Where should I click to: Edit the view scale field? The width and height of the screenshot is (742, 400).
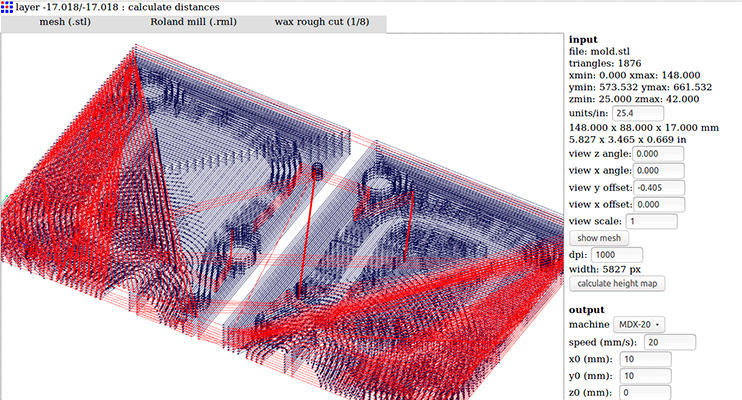click(x=652, y=221)
